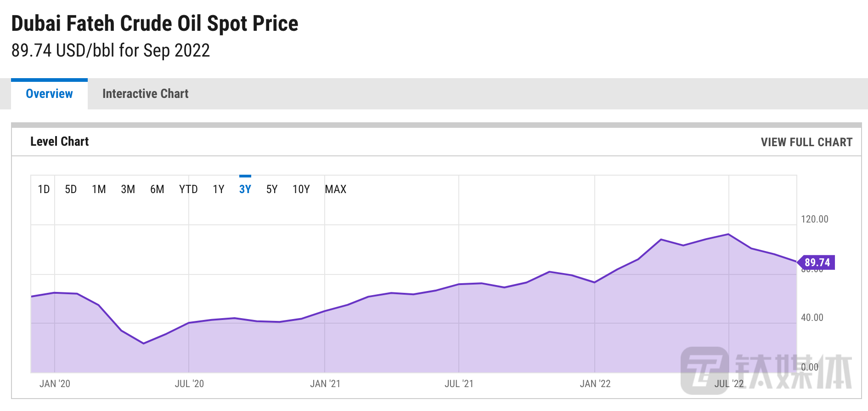Click the VIEW FULL CHART link
The image size is (868, 411).
806,142
